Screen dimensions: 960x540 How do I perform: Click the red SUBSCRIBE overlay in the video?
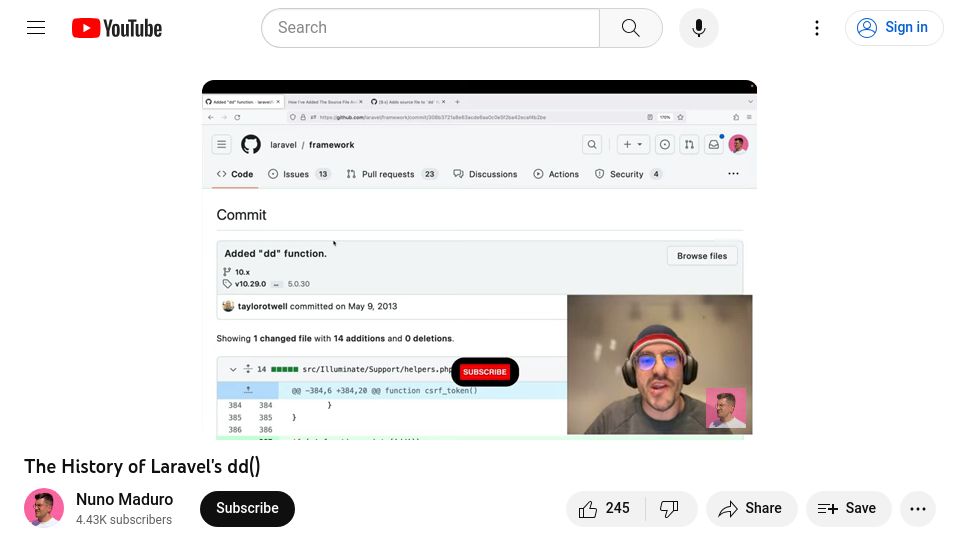(x=485, y=372)
